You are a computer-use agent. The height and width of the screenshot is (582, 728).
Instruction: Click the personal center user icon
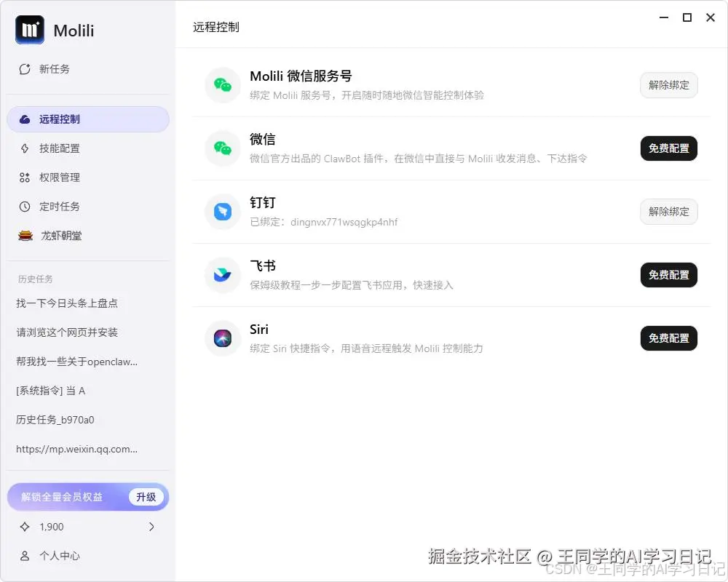(25, 556)
